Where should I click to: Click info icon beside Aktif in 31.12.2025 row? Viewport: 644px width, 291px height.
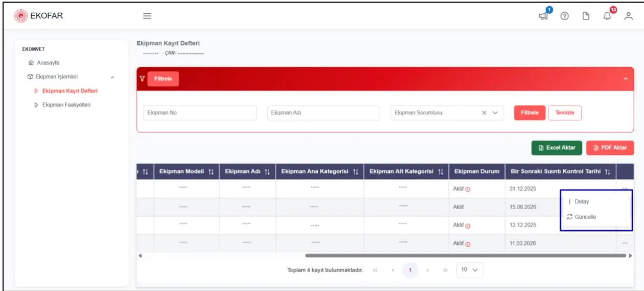click(x=468, y=189)
